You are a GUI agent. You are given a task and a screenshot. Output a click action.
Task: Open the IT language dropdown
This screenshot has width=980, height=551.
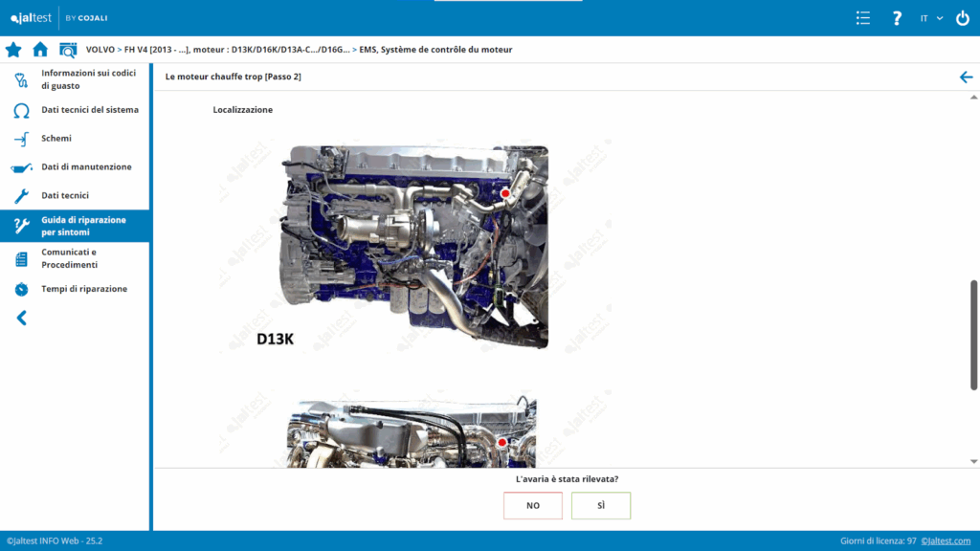[931, 18]
